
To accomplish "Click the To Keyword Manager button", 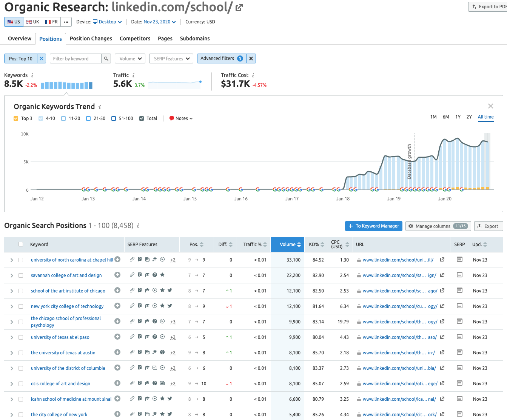I will point(373,226).
